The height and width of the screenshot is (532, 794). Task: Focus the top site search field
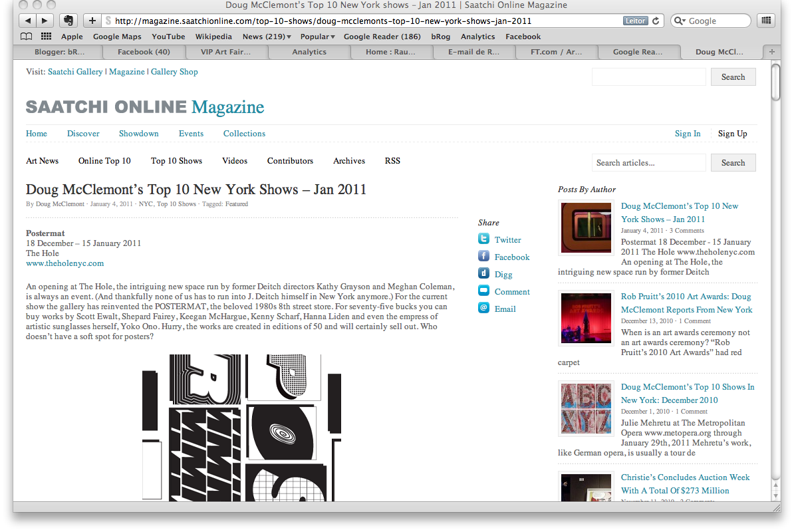[x=648, y=77]
